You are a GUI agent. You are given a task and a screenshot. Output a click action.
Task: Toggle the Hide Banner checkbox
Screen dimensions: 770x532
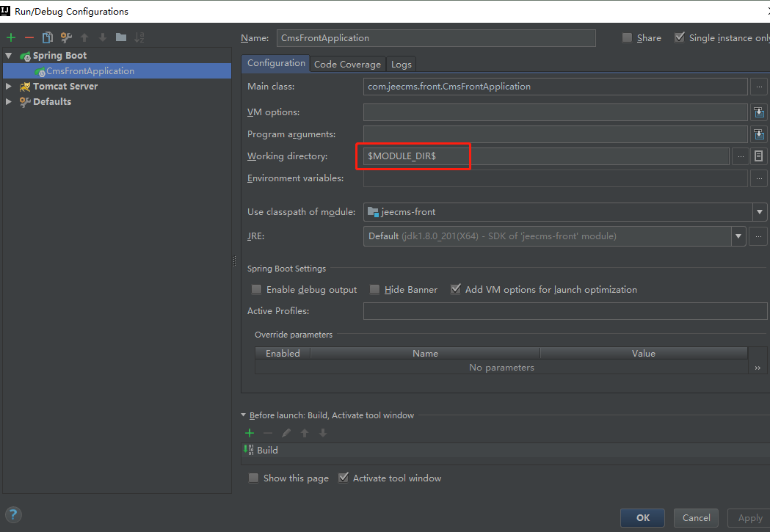click(374, 290)
